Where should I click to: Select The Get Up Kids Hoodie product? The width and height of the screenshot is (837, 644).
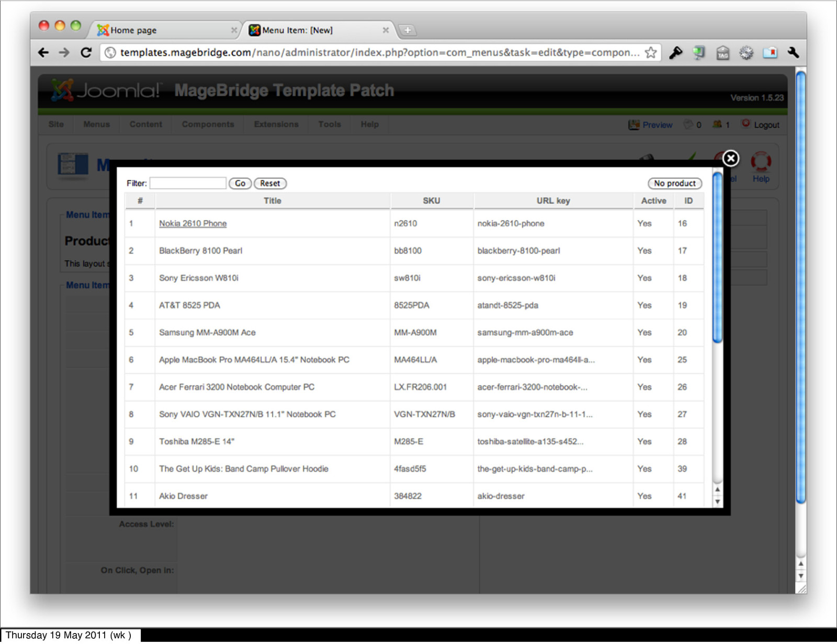coord(244,469)
